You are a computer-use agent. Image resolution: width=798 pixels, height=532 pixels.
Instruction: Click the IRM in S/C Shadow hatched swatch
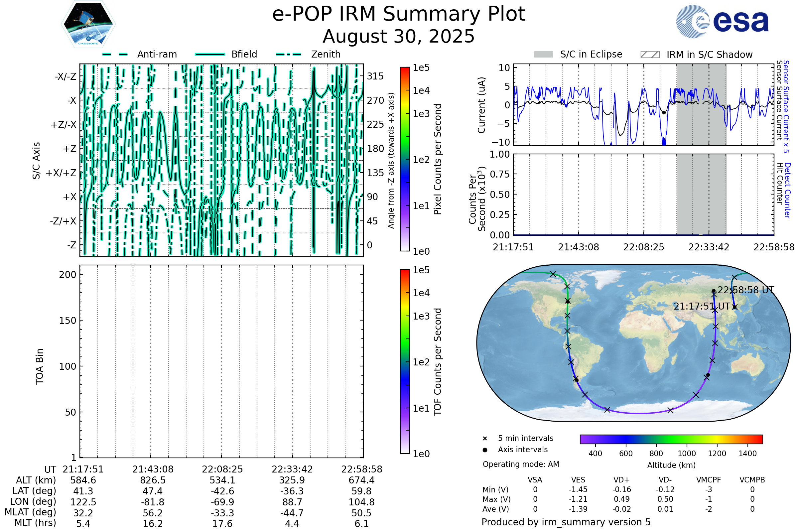coord(650,55)
